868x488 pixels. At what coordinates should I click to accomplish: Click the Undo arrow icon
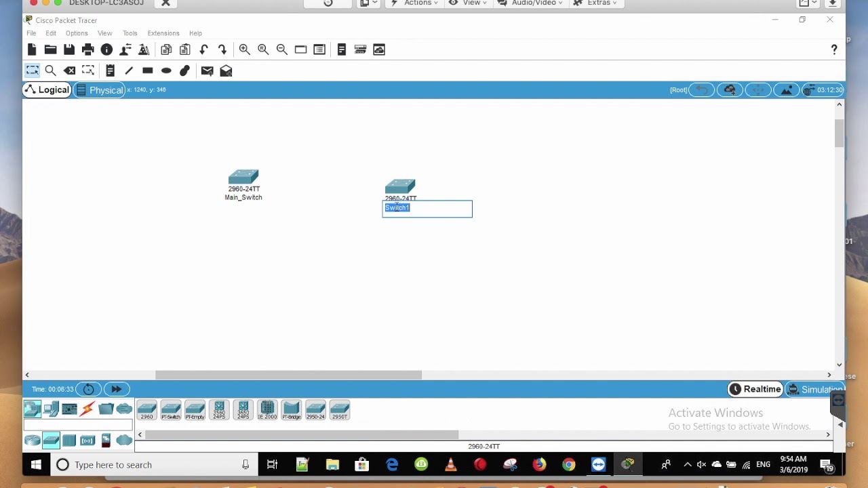203,49
